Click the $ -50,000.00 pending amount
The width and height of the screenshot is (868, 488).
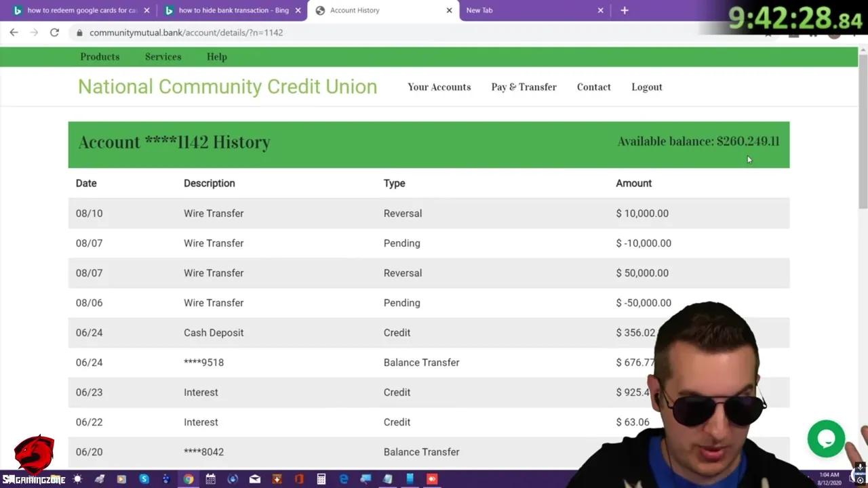click(x=644, y=302)
